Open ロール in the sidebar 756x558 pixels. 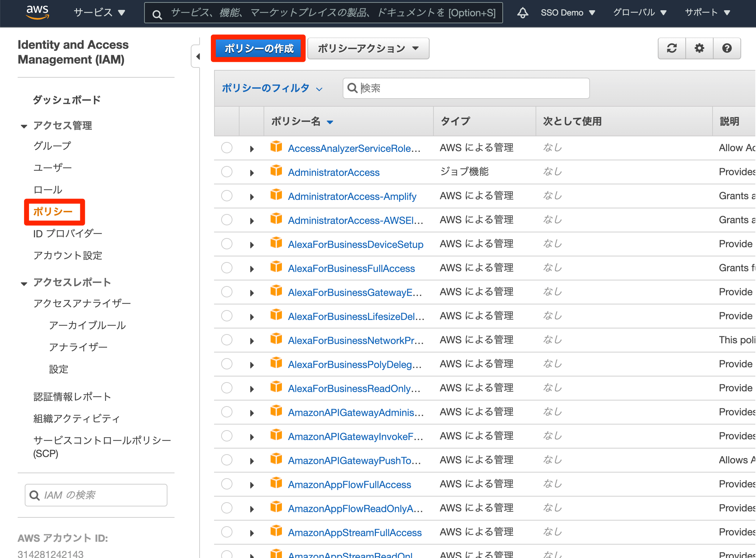pos(48,190)
